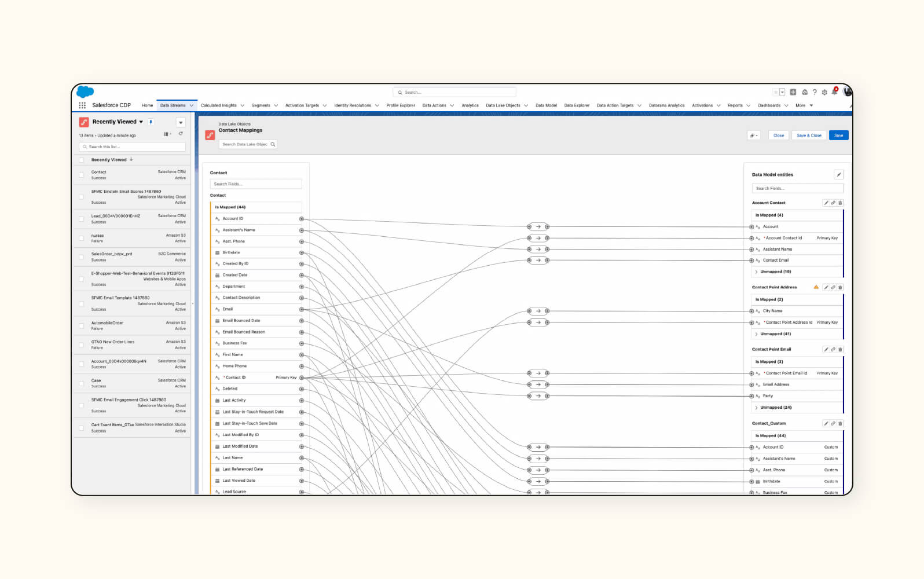
Task: Click the link icon for Contact Point Email
Action: pyautogui.click(x=833, y=349)
